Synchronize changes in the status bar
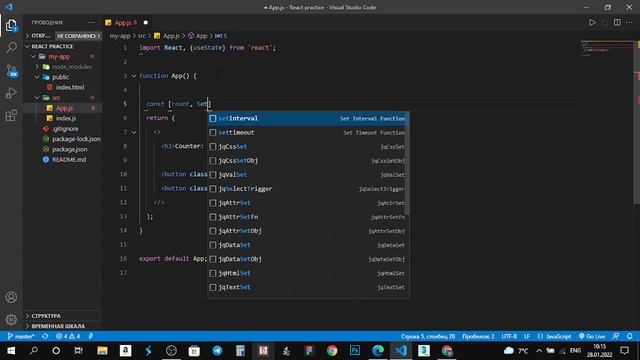The height and width of the screenshot is (360, 640). click(x=45, y=336)
